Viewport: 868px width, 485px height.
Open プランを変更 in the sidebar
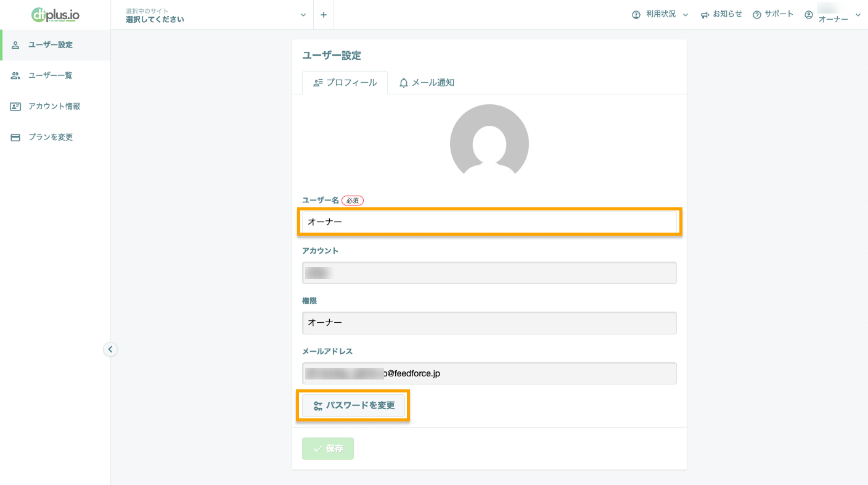55,137
